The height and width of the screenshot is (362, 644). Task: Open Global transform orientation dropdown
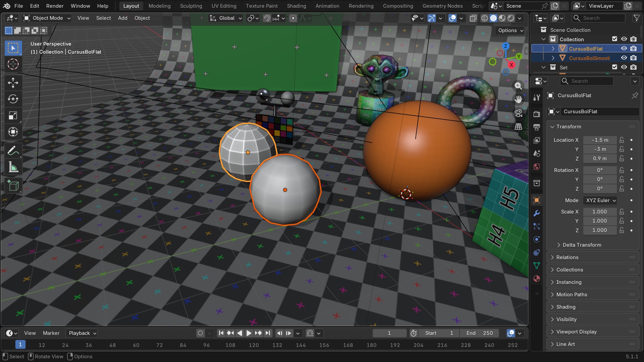click(225, 18)
